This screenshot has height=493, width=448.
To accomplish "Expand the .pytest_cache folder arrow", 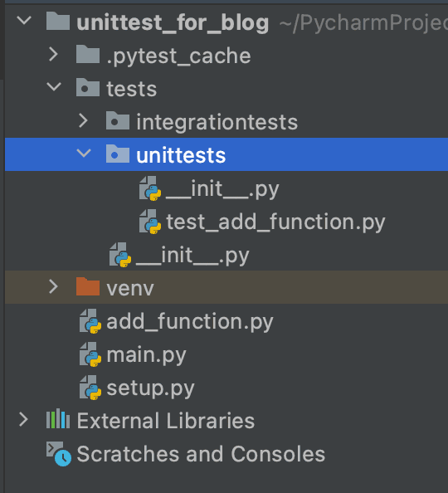I will (53, 54).
